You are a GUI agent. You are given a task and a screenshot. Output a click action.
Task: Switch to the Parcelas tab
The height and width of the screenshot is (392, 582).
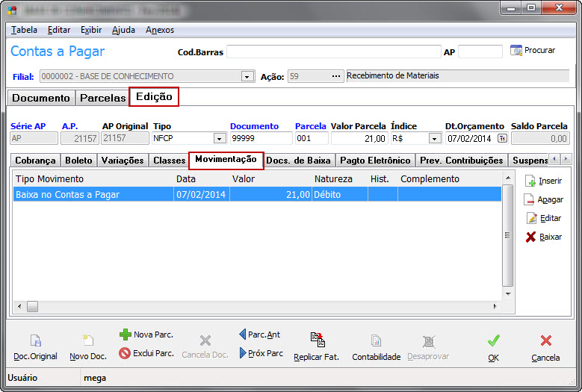point(102,98)
